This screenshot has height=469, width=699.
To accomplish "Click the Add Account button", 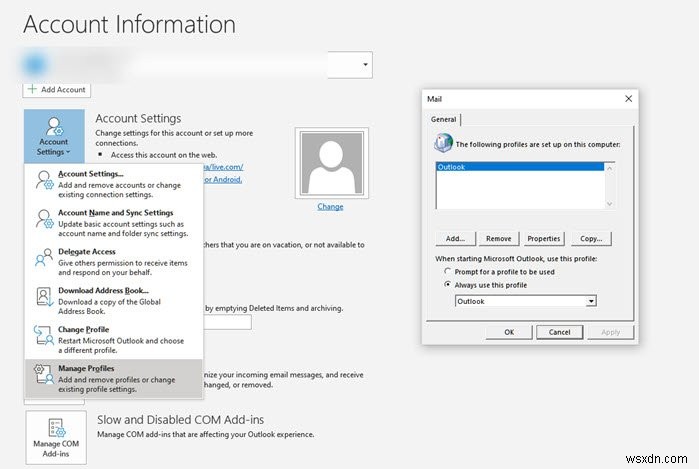I will pos(57,90).
